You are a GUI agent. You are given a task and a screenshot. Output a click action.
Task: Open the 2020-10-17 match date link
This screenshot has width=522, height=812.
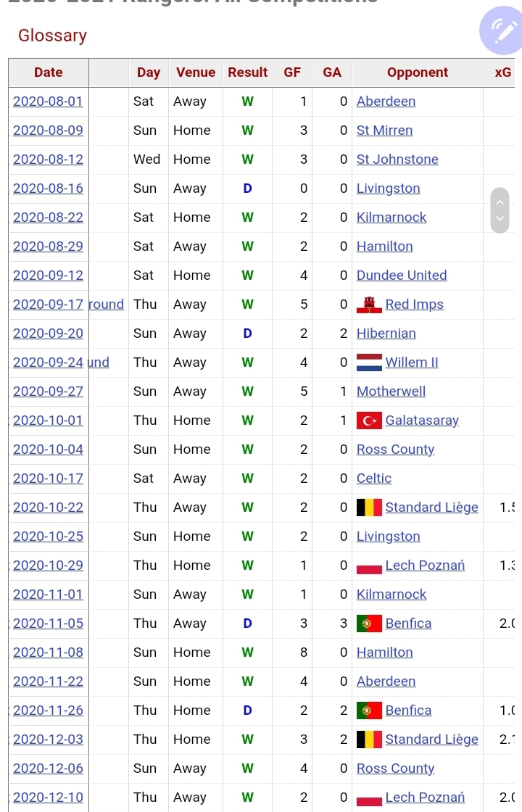click(48, 478)
